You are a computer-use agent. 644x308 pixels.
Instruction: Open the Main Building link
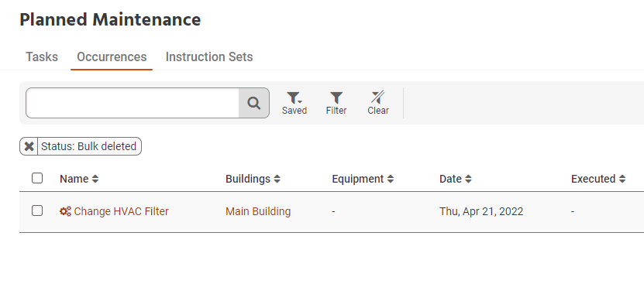point(258,211)
